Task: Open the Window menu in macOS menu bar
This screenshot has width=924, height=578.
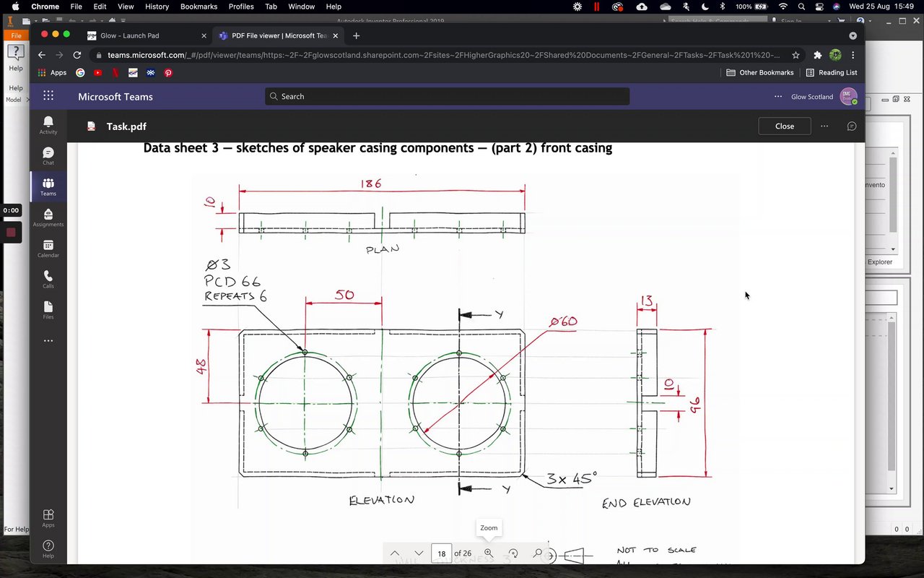Action: 301,7
